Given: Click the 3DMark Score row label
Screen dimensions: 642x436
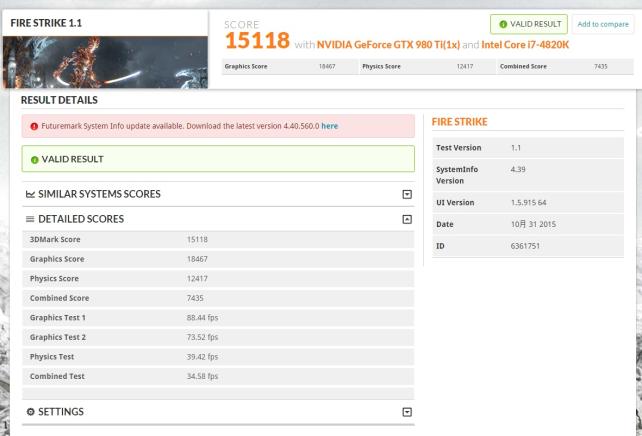Looking at the screenshot, I should [55, 239].
